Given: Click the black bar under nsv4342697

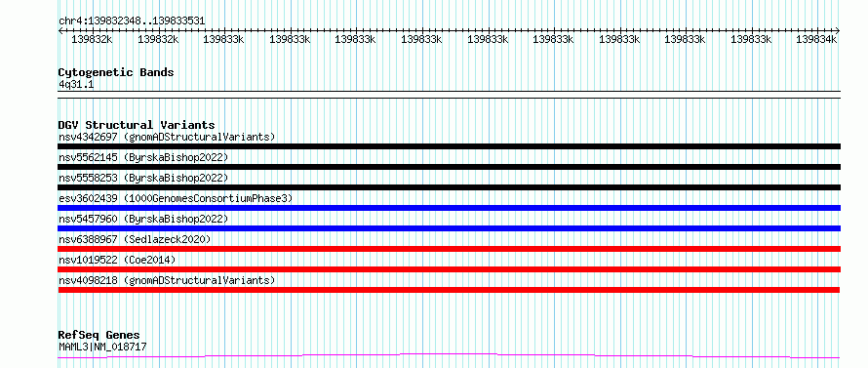Looking at the screenshot, I should pyautogui.click(x=449, y=146).
